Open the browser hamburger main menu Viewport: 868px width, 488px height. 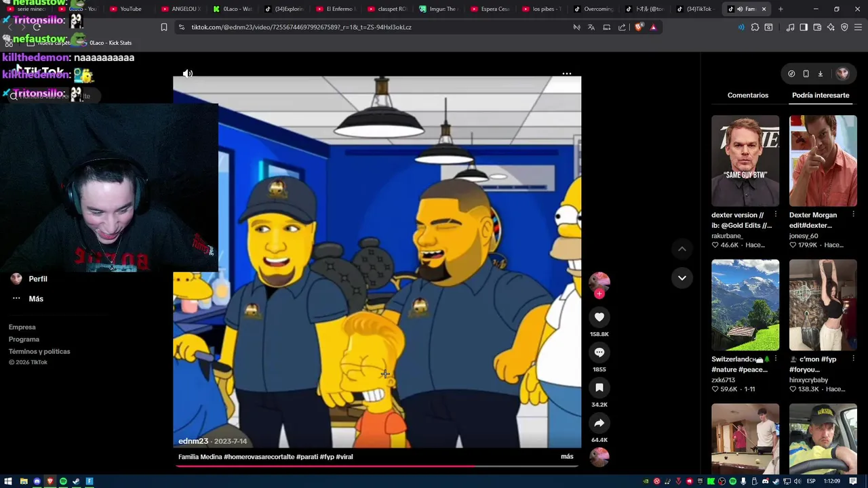(858, 27)
